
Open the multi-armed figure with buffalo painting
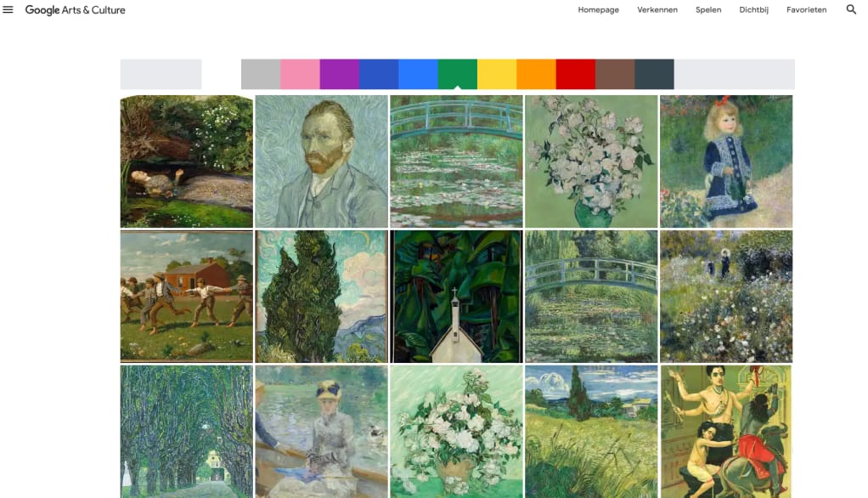[x=726, y=432]
